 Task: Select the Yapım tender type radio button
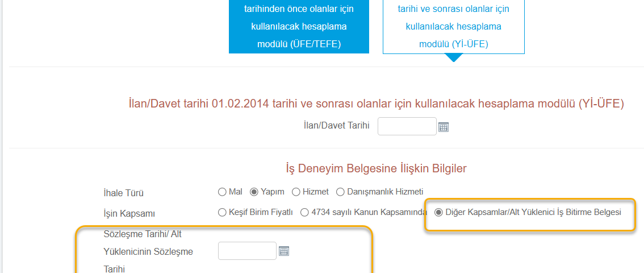254,192
